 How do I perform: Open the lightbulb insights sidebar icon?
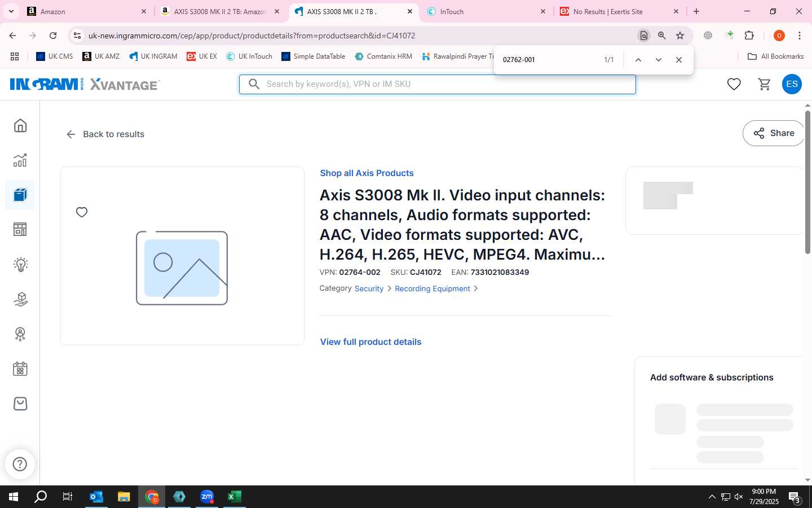pyautogui.click(x=20, y=264)
